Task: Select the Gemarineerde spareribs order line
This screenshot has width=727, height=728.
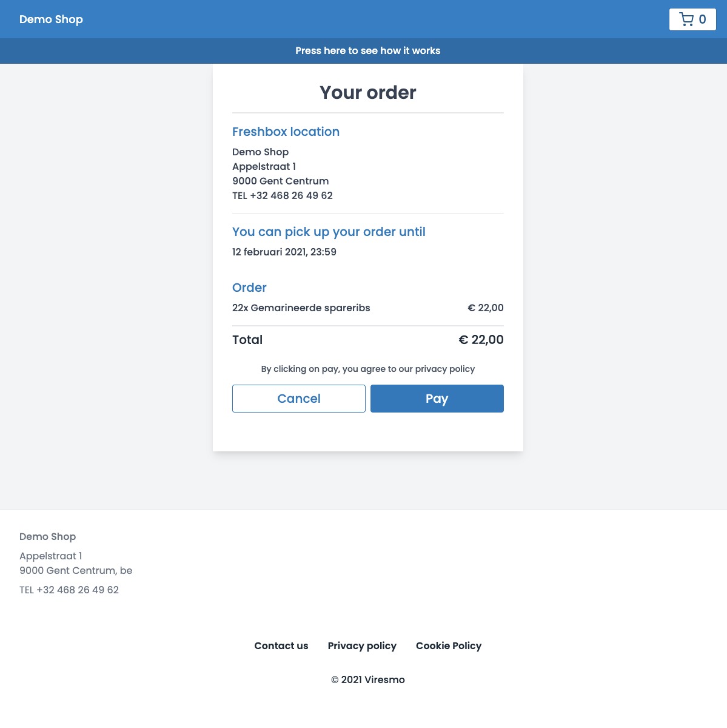Action: coord(301,308)
